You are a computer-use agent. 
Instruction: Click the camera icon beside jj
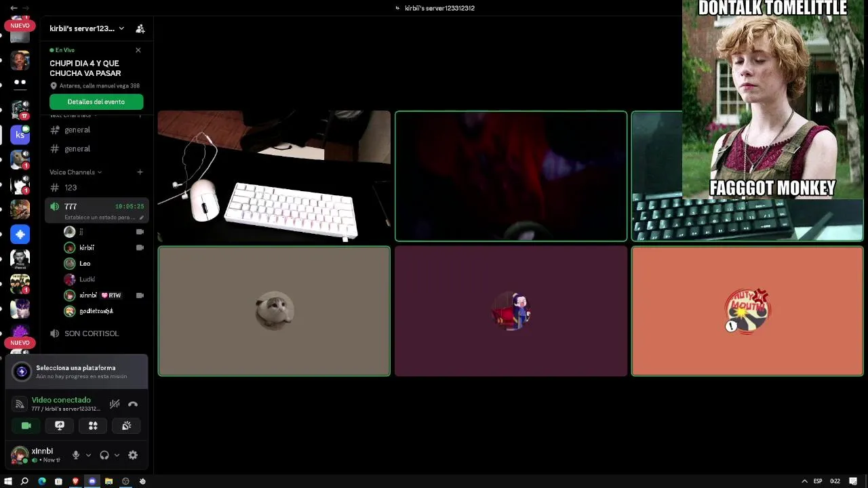pos(140,232)
